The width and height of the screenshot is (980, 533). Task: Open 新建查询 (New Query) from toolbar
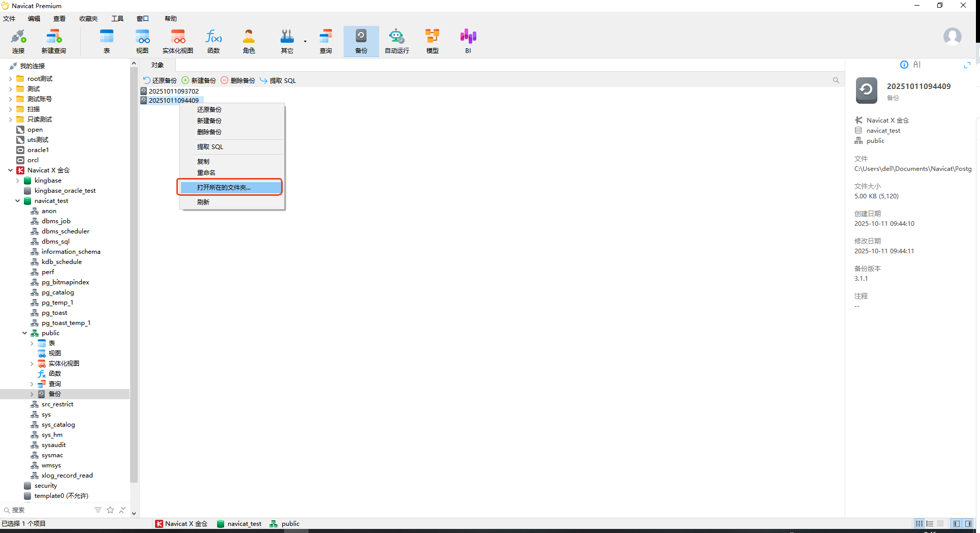point(54,41)
